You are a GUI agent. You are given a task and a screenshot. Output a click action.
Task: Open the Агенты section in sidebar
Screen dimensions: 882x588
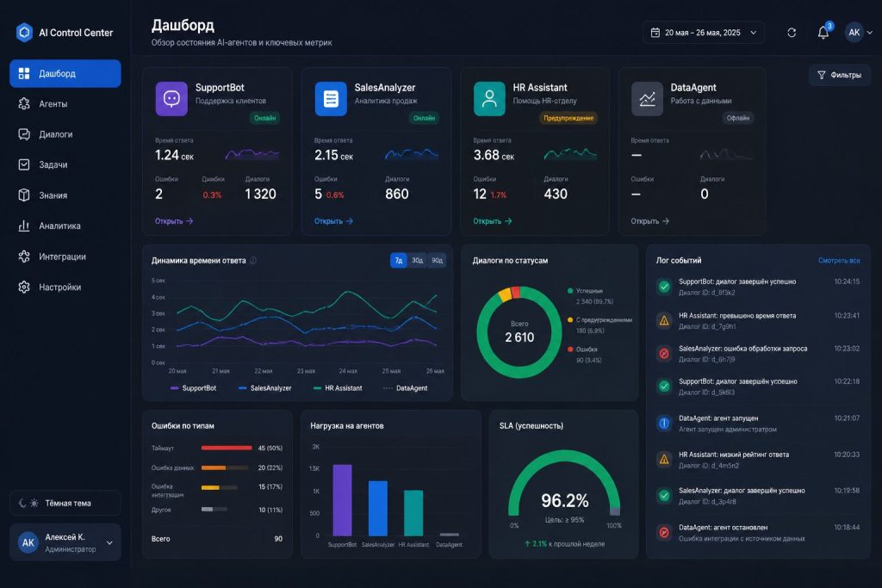tap(65, 104)
